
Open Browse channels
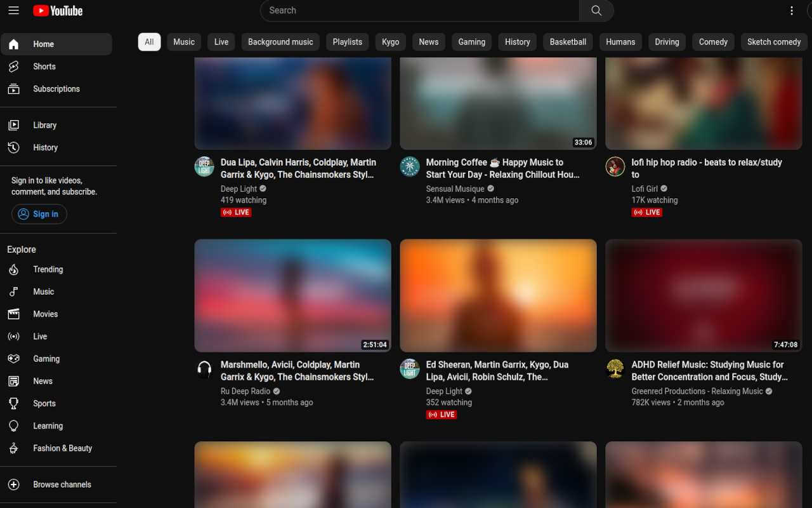pyautogui.click(x=62, y=485)
